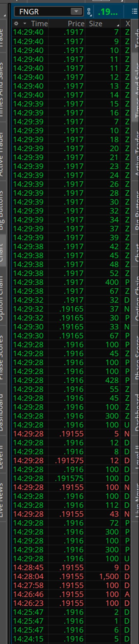Click the 14:29:32 trade on exchange P
Viewport: 139px width, 644px height.
click(x=71, y=318)
